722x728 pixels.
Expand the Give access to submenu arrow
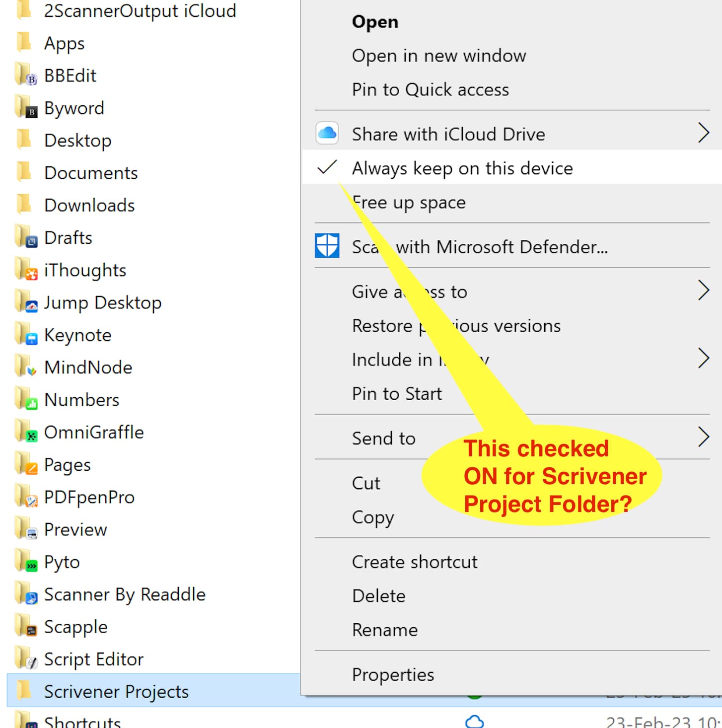[703, 291]
